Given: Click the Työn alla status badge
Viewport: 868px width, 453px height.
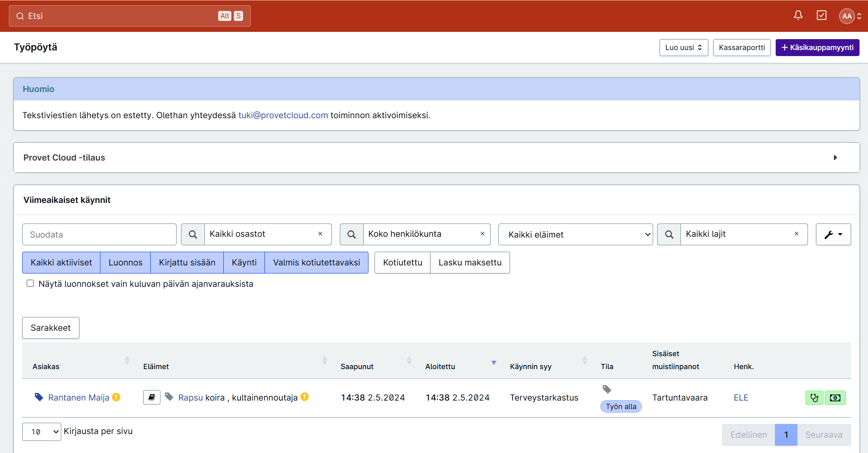Looking at the screenshot, I should (621, 407).
